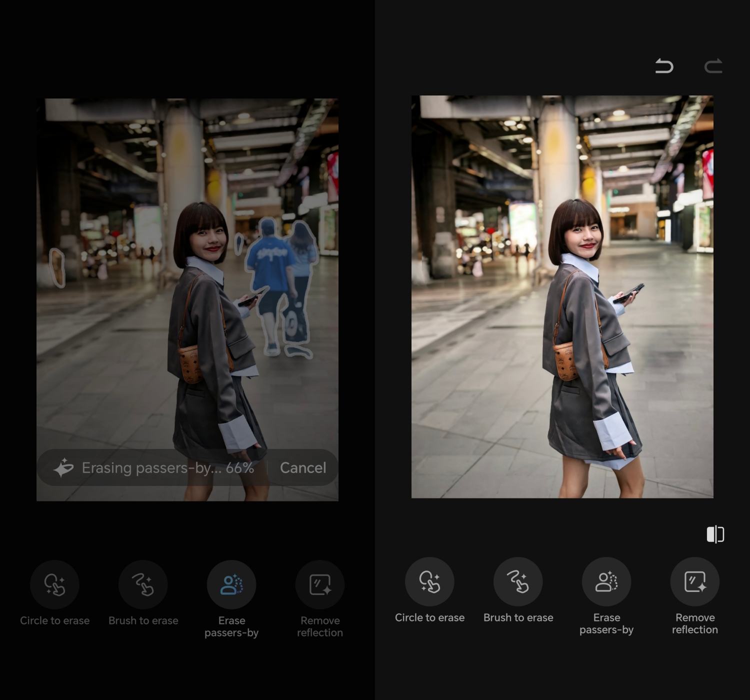Select dimmed Circle to erase icon on left
This screenshot has width=750, height=700.
point(54,584)
